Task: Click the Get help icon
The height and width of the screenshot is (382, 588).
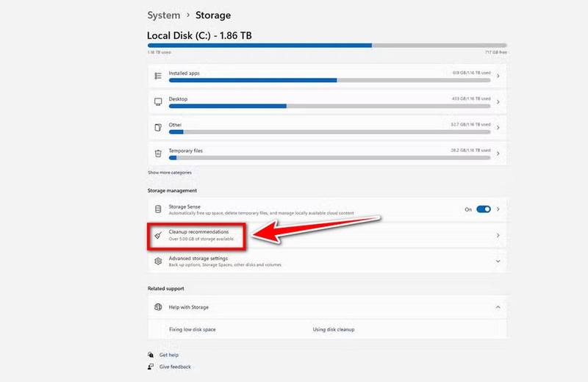Action: [151, 355]
